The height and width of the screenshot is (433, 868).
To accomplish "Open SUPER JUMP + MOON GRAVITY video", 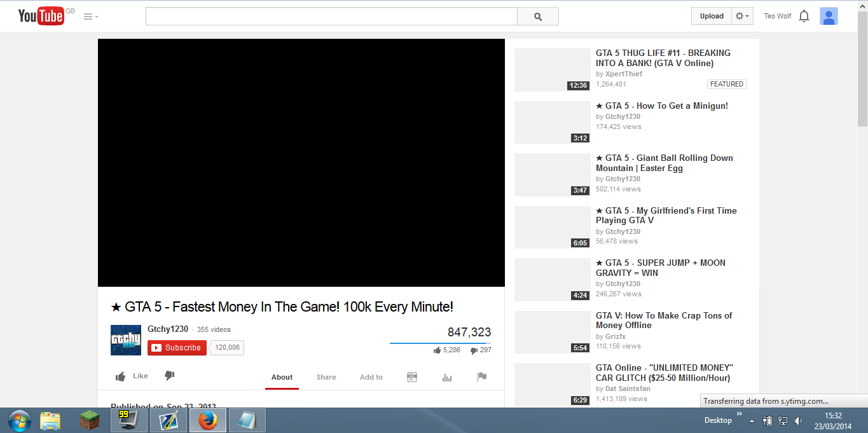I will [x=661, y=268].
